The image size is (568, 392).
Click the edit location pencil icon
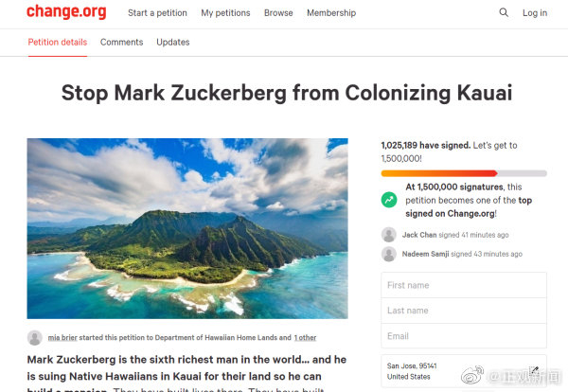(x=535, y=370)
